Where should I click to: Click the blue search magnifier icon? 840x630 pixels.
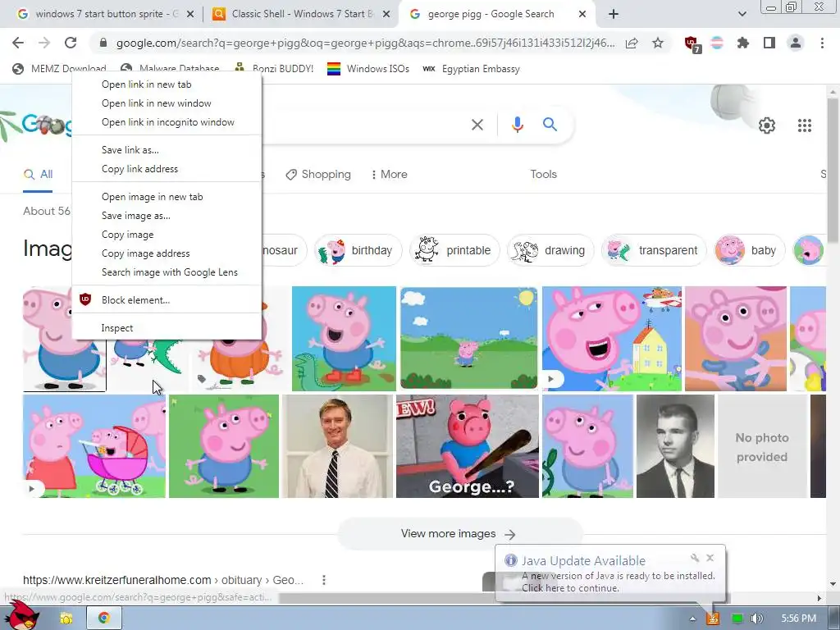550,125
